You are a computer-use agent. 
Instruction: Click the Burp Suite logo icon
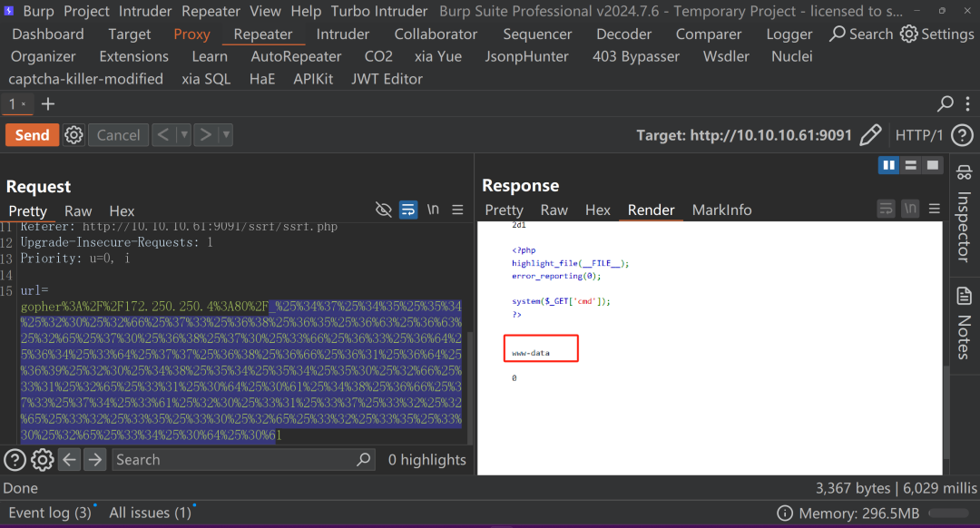[9, 11]
